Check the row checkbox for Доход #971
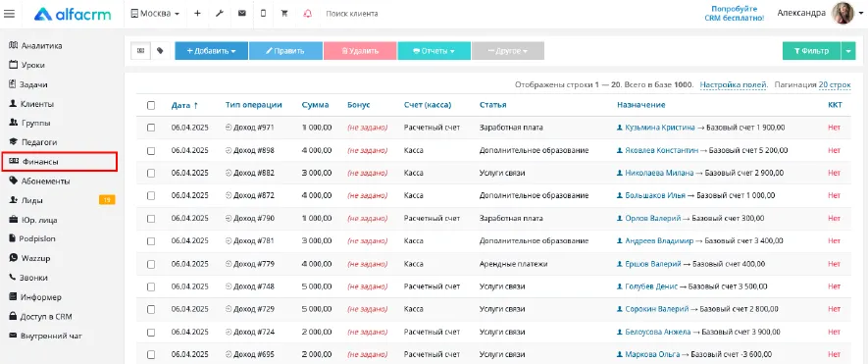This screenshot has height=364, width=868. pyautogui.click(x=151, y=128)
